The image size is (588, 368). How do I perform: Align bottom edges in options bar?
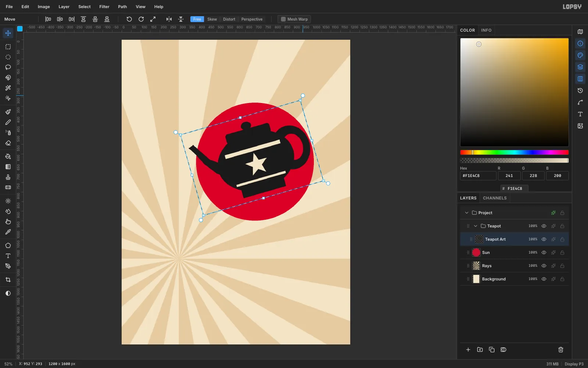coord(107,19)
